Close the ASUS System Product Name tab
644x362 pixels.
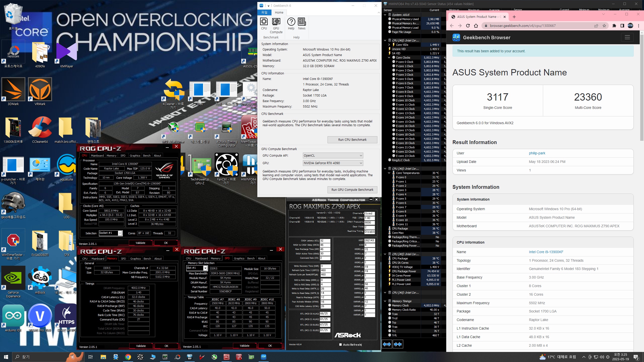[505, 17]
